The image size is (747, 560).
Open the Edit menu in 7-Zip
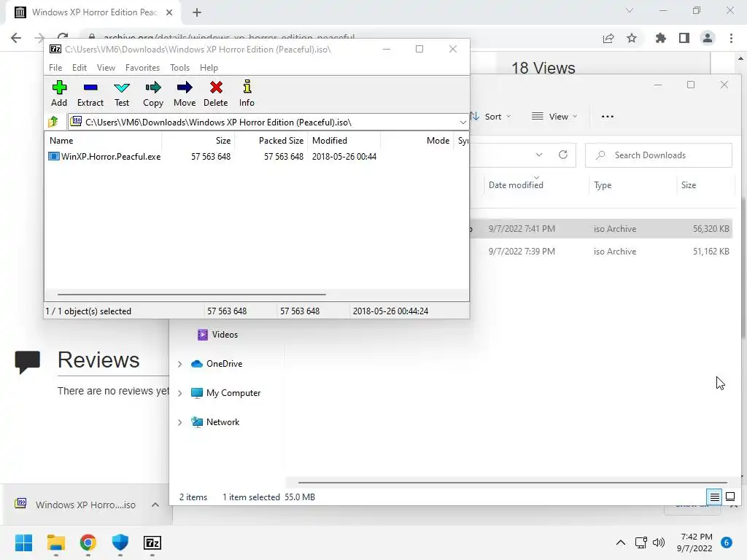79,68
